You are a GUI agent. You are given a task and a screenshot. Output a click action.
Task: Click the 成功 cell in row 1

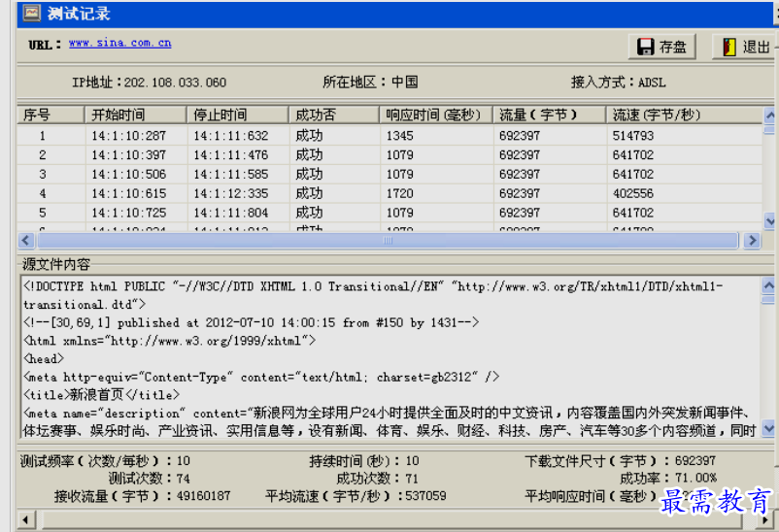[309, 136]
